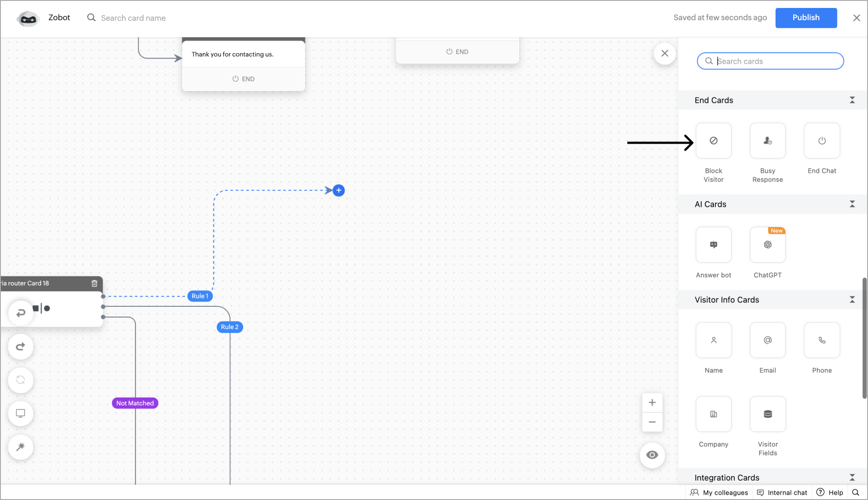
Task: Collapse the End Cards section
Action: 852,100
